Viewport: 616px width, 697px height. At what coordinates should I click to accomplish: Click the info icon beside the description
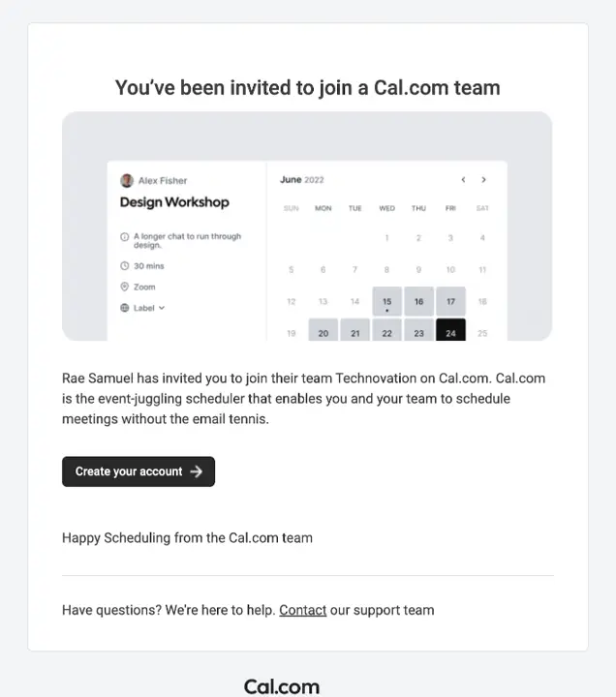pos(125,237)
